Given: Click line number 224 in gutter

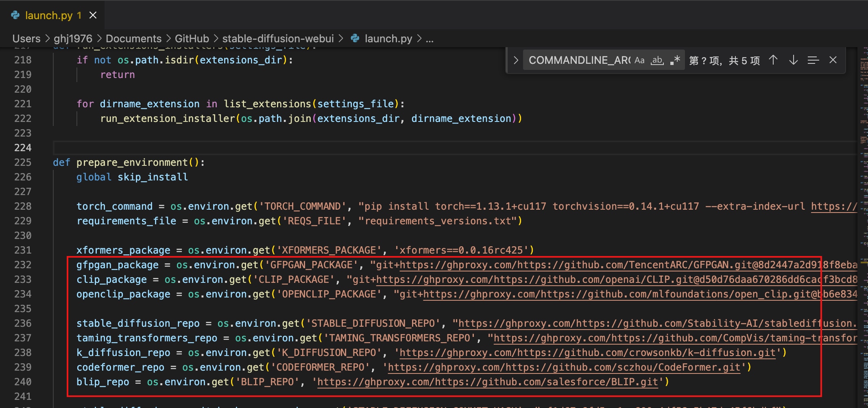Looking at the screenshot, I should 23,148.
